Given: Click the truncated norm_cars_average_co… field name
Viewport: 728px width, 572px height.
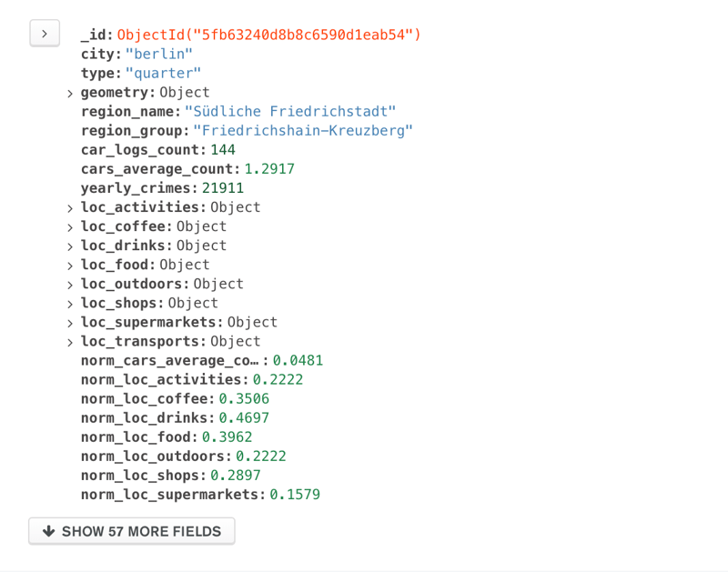Looking at the screenshot, I should coord(170,360).
